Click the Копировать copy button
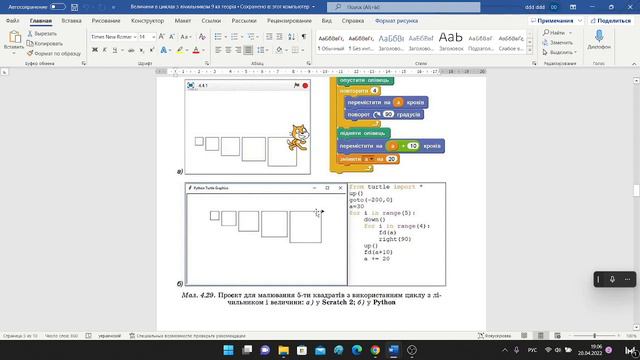This screenshot has width=640, height=360. coord(45,43)
